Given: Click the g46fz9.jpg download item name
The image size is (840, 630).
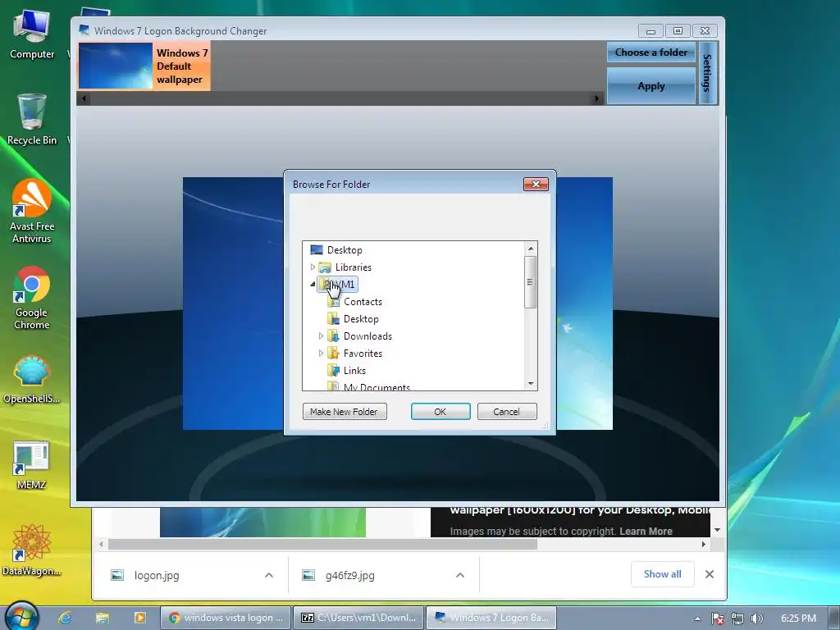Looking at the screenshot, I should coord(349,575).
